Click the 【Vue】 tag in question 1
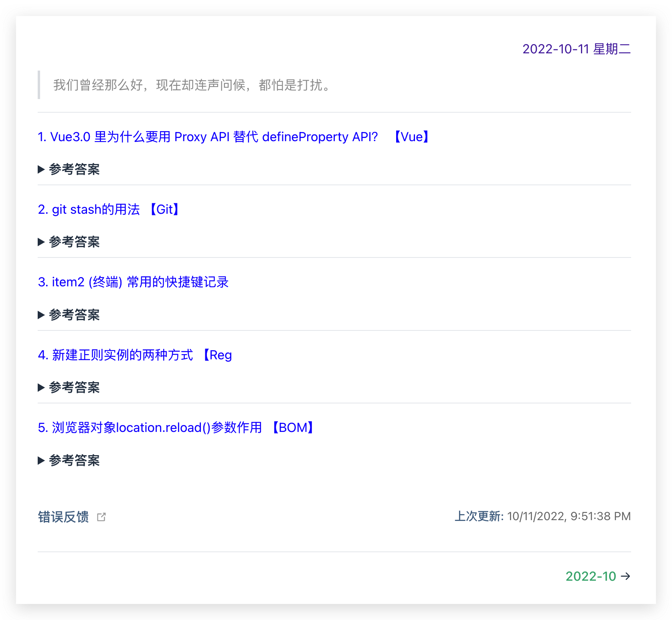672x620 pixels. click(x=411, y=137)
